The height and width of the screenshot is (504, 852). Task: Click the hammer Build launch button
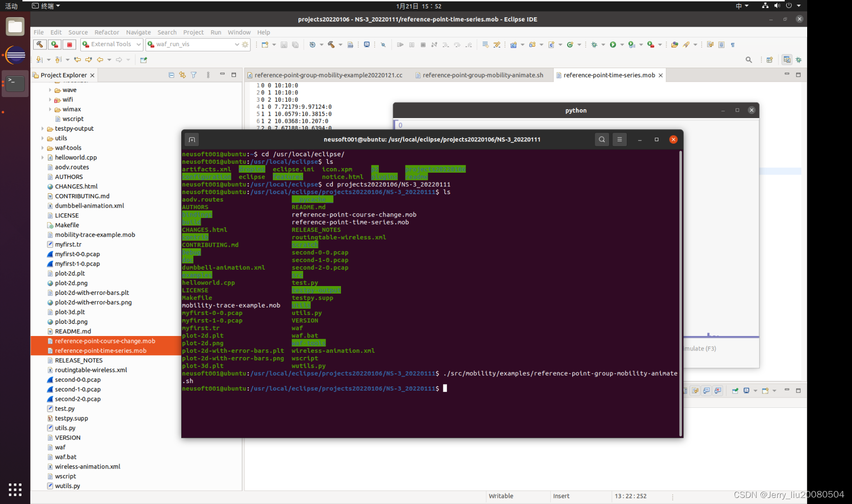click(40, 44)
